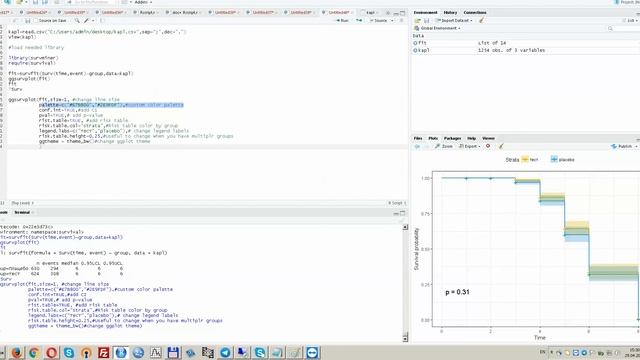This screenshot has width=640, height=360.
Task: Switch to the Help tab
Action: [471, 138]
